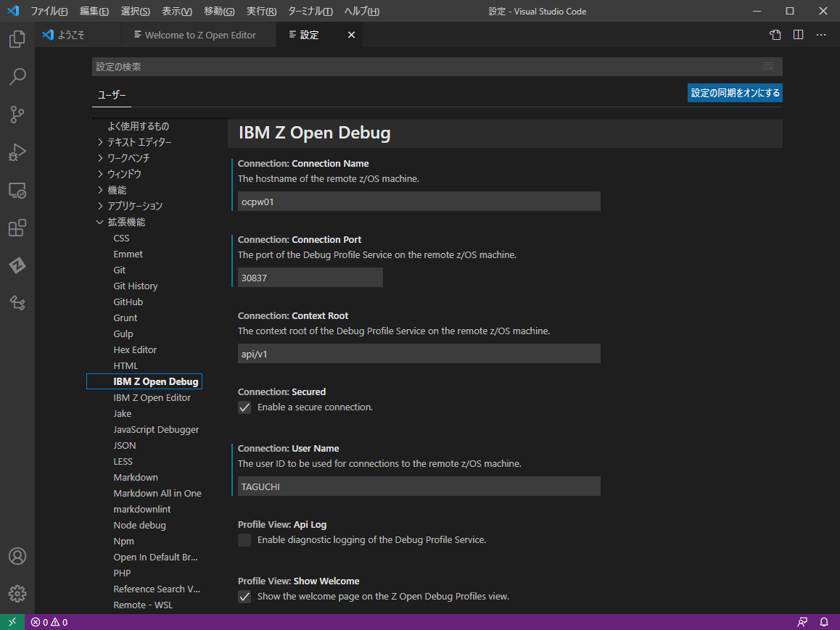Select Remote - WSL settings
This screenshot has height=630, width=840.
pos(143,605)
